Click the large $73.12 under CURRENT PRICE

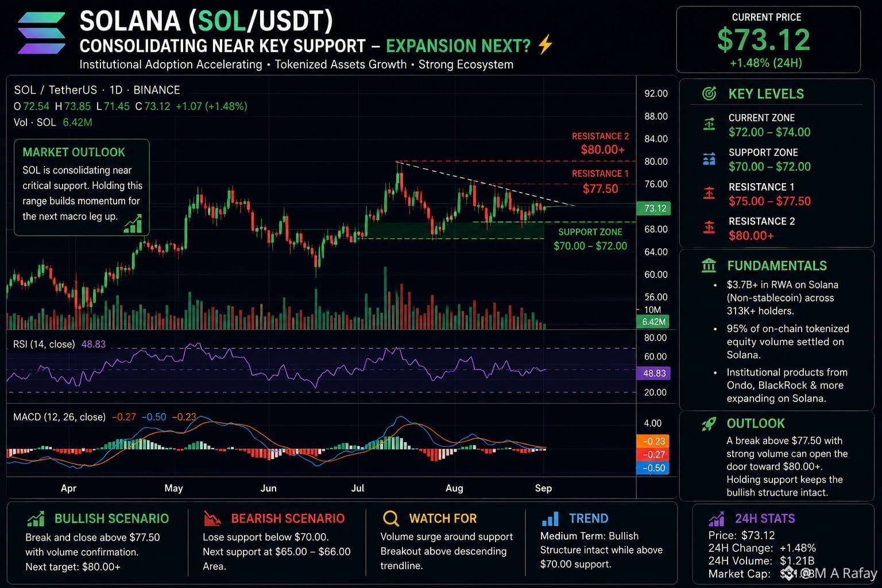[x=764, y=40]
